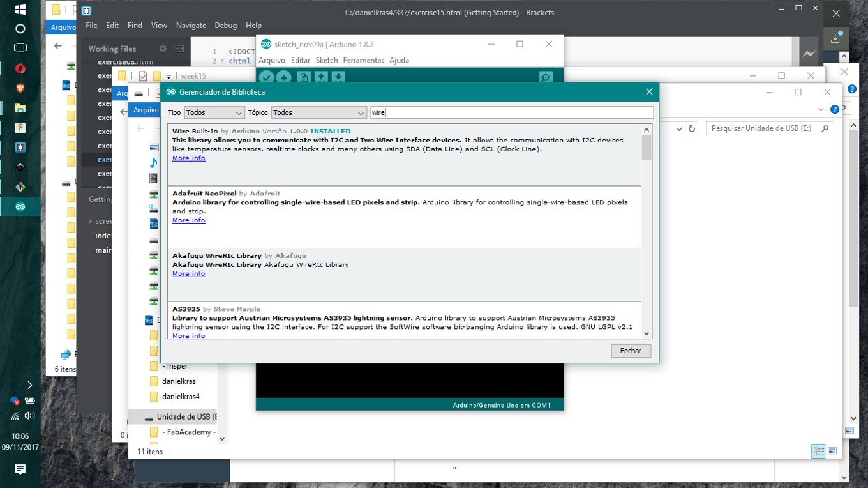
Task: Open the Tópico dropdown showing Todos
Action: pyautogui.click(x=319, y=112)
